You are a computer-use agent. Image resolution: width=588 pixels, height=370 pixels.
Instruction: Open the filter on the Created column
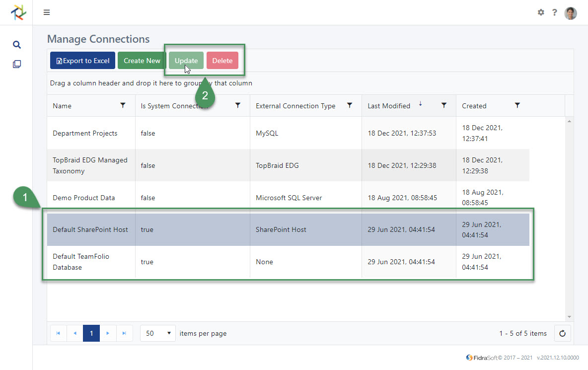pos(517,106)
